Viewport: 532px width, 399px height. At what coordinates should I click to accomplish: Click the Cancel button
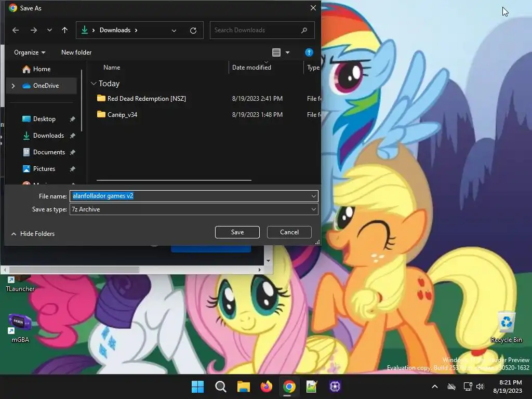(289, 232)
